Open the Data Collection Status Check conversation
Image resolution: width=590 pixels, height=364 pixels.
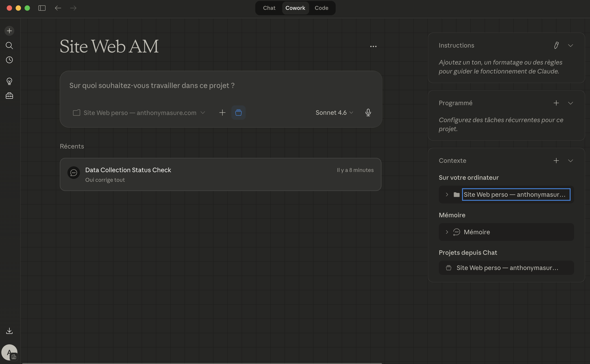(x=220, y=174)
